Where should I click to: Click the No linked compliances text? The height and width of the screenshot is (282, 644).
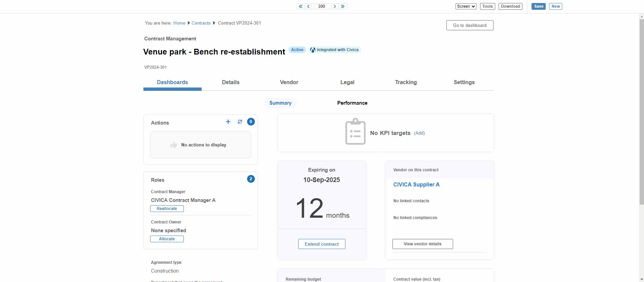415,218
